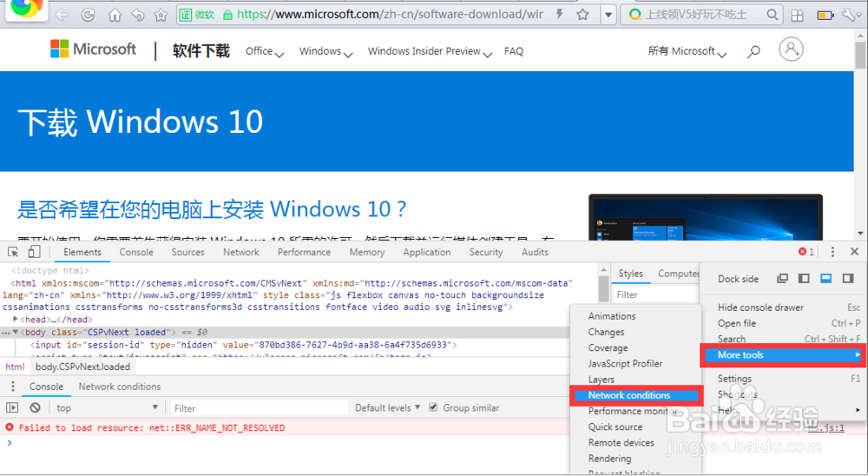Collapse the body CSPvNext loaded node
868x476 pixels.
pos(16,332)
